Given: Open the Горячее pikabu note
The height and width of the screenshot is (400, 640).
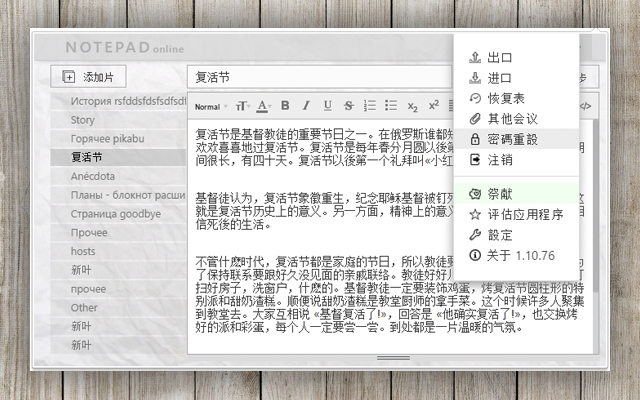Looking at the screenshot, I should tap(118, 138).
